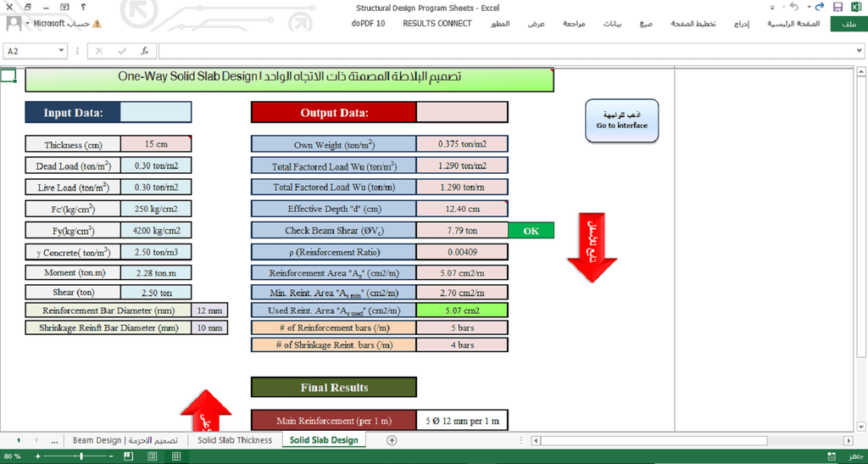Select the Thickness input cell showing 15 cm
Viewport: 868px width, 464px height.
coord(156,144)
